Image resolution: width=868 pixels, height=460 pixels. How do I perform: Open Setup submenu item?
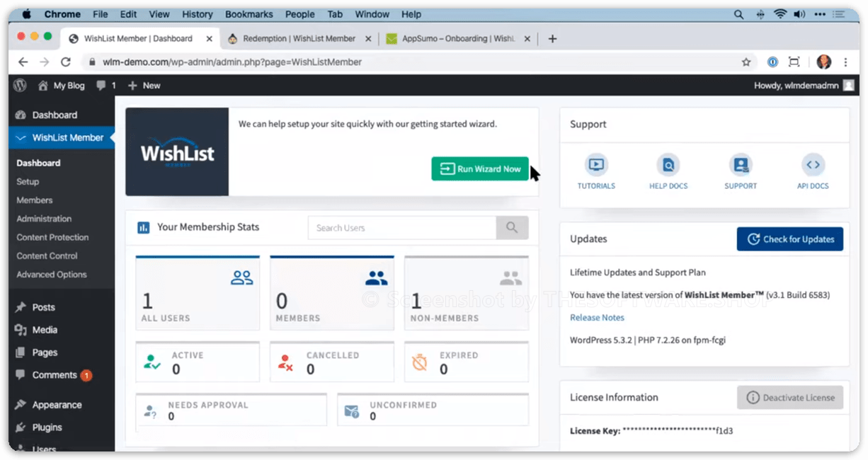pos(28,182)
